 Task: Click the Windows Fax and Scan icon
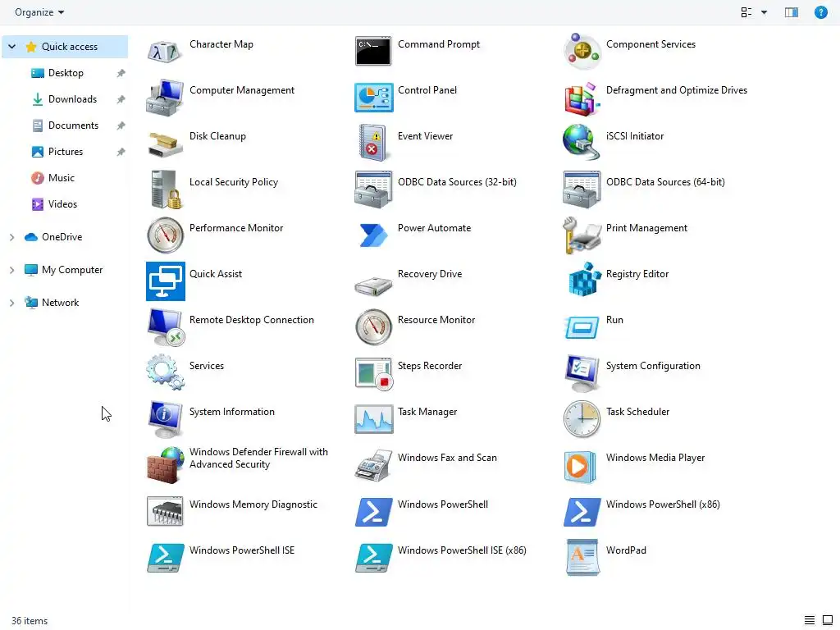click(373, 465)
